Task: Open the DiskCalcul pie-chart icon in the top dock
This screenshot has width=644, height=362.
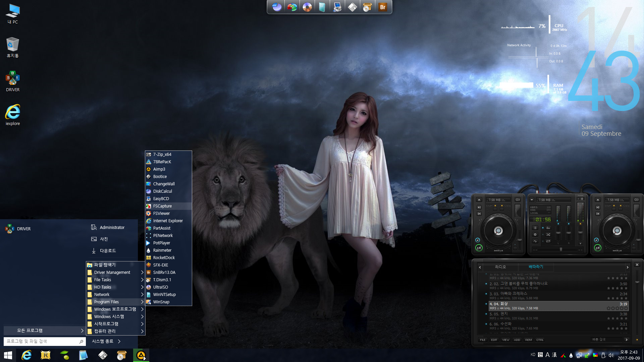Action: coord(277,7)
